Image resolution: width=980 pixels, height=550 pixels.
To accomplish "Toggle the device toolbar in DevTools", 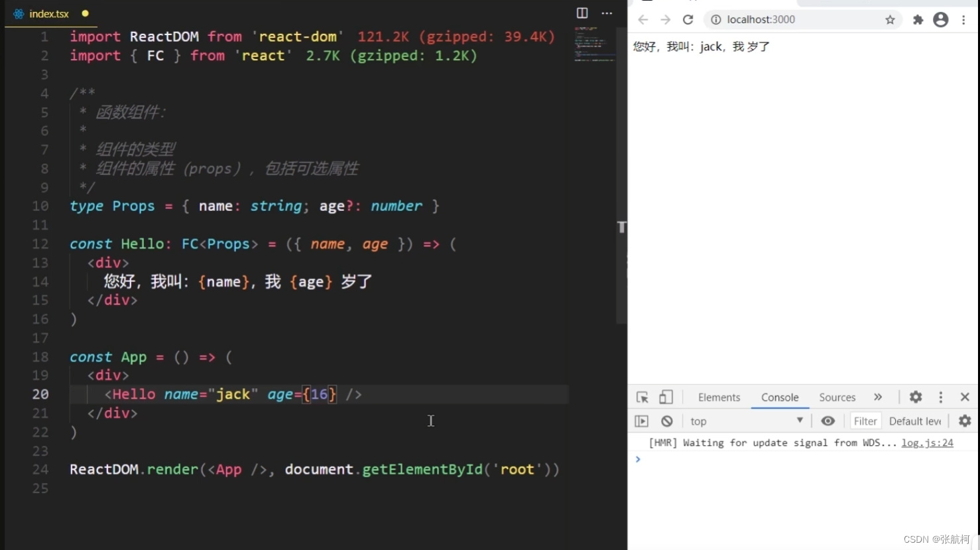I will 666,397.
